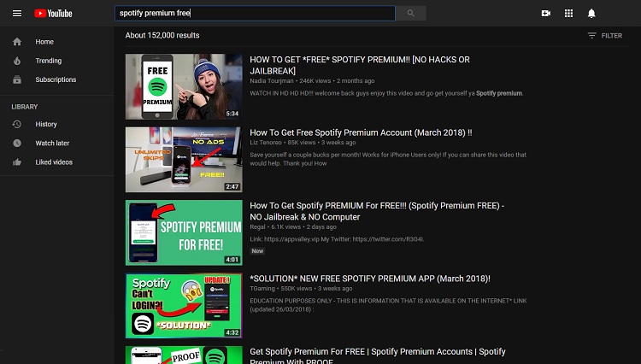Viewport: 641px width, 364px height.
Task: Click description starting Save yourself a couple bucks
Action: point(388,159)
